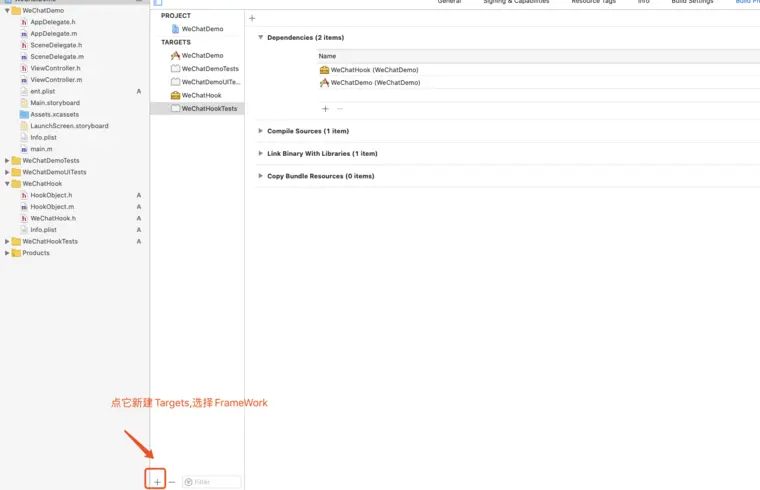Viewport: 760px width, 490px height.
Task: Select WeChatHook.h header file icon
Action: tap(24, 218)
